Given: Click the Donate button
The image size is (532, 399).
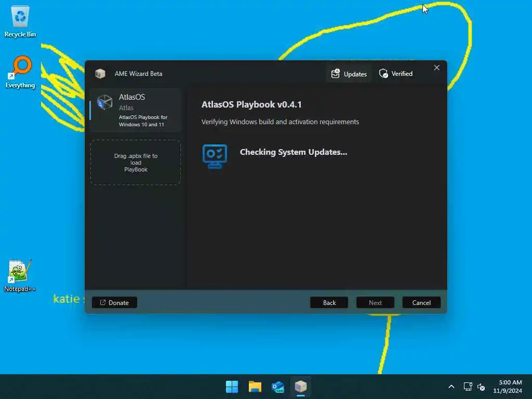Looking at the screenshot, I should click(x=114, y=303).
